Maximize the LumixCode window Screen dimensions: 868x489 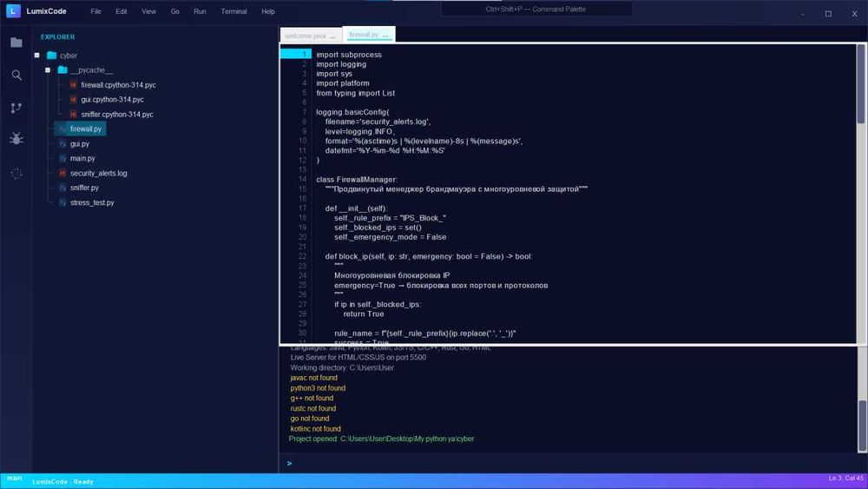[x=828, y=14]
